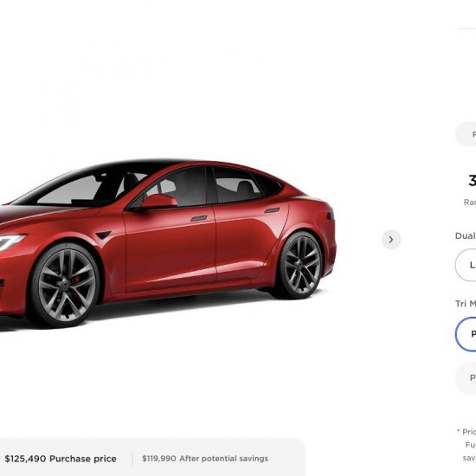Click the red side mirror on the car

click(158, 201)
